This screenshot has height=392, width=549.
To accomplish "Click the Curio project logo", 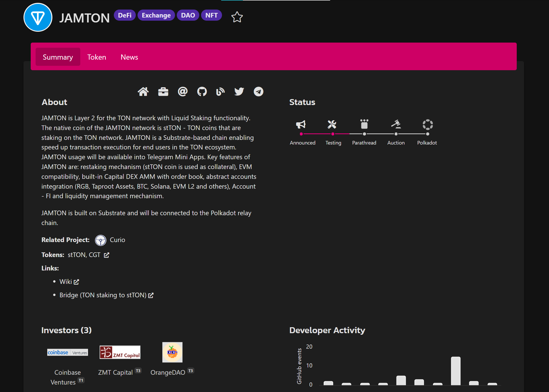I will pos(101,240).
